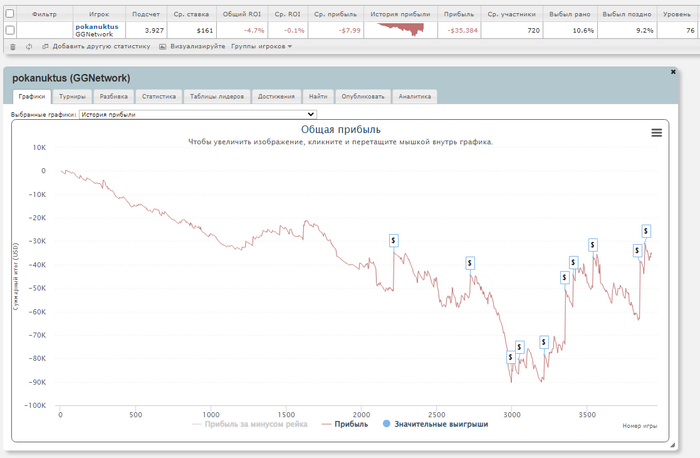The image size is (700, 458).
Task: Toggle 'Прибыль за минусом рейка' legend series
Action: point(250,424)
